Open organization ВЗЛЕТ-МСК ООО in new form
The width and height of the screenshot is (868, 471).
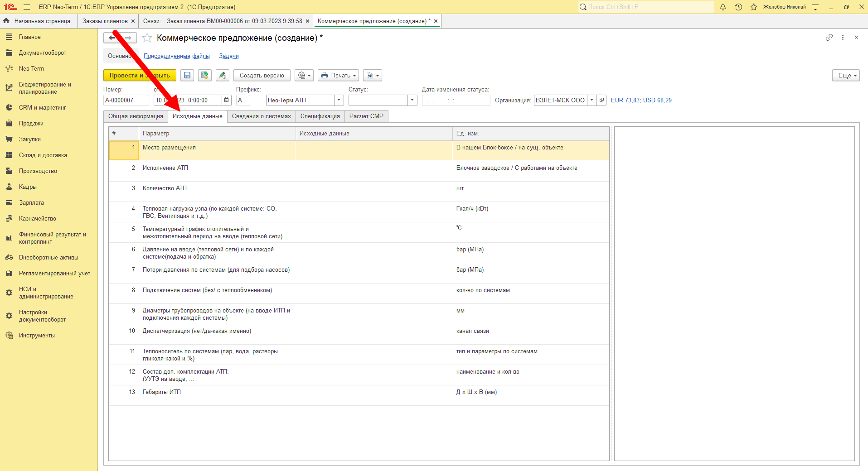click(x=601, y=100)
